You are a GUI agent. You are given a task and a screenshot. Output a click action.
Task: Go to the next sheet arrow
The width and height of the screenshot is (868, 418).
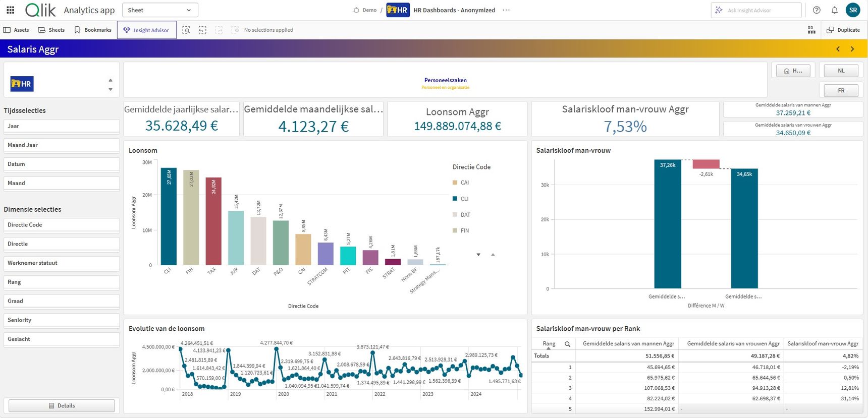point(852,49)
